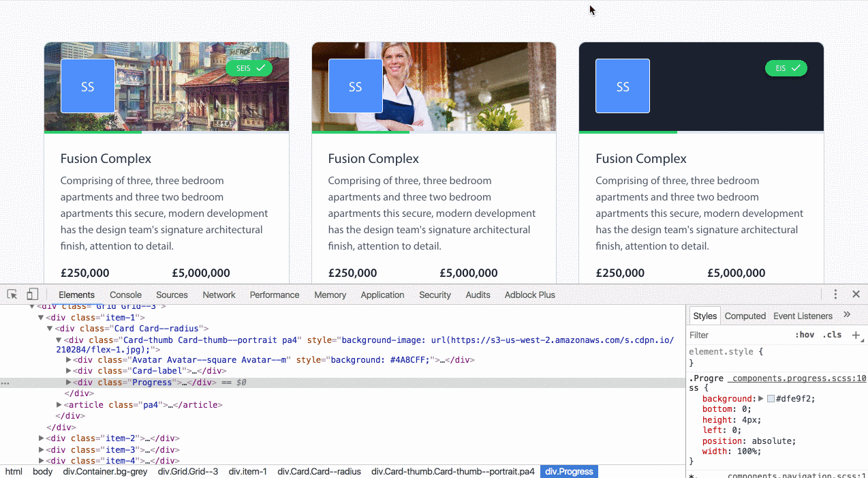Click the element.style rule block
The height and width of the screenshot is (478, 868).
click(x=777, y=357)
